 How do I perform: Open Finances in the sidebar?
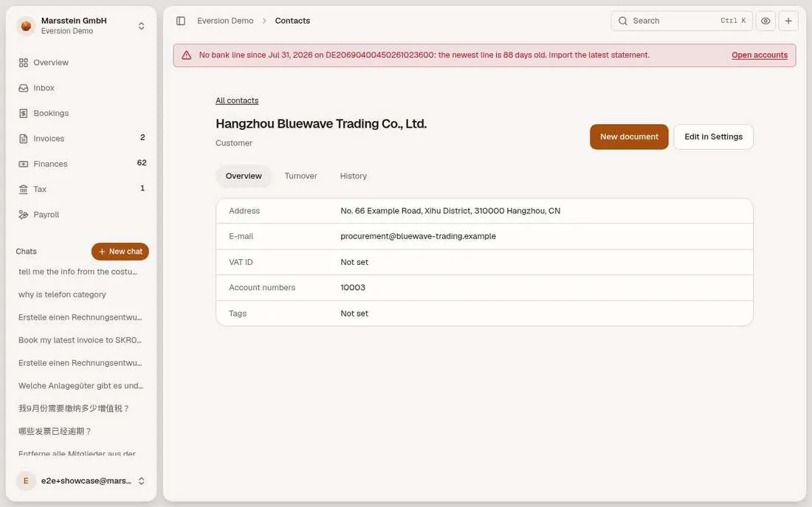click(x=82, y=164)
